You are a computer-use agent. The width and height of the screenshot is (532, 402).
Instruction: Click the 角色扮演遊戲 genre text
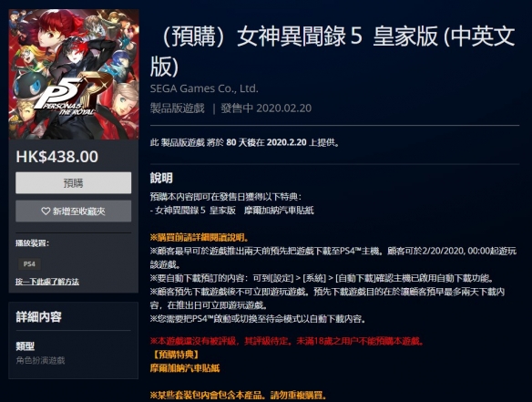(x=40, y=360)
